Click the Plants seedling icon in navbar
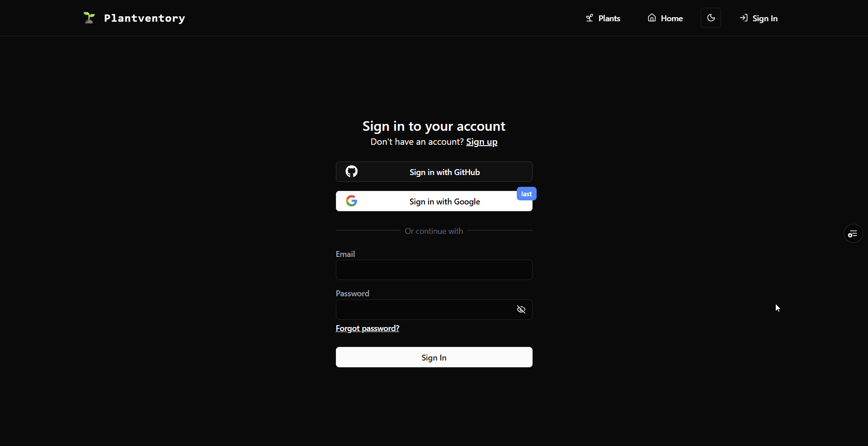The image size is (868, 446). (590, 18)
